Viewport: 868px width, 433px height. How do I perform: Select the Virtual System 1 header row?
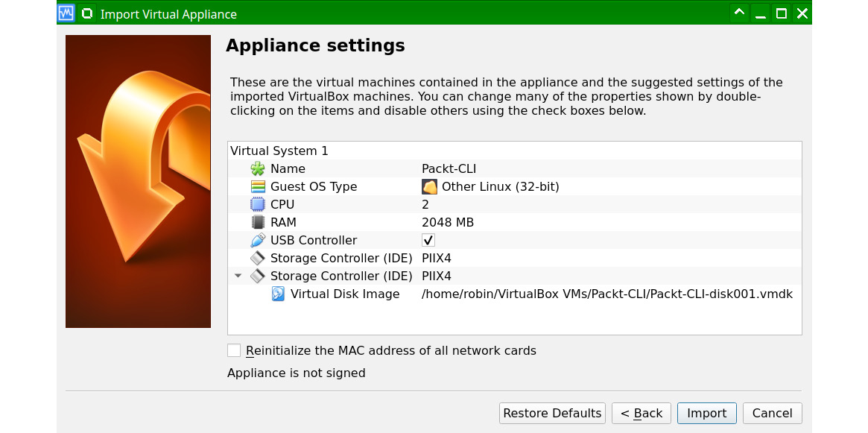tap(279, 151)
